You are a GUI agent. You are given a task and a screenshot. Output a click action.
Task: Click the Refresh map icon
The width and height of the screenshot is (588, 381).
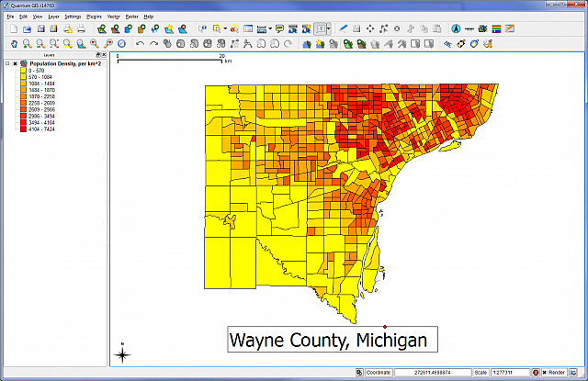pos(121,43)
